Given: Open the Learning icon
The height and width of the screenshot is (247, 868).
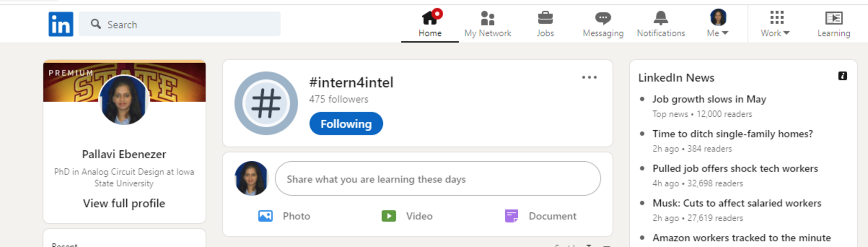Looking at the screenshot, I should coord(834,18).
